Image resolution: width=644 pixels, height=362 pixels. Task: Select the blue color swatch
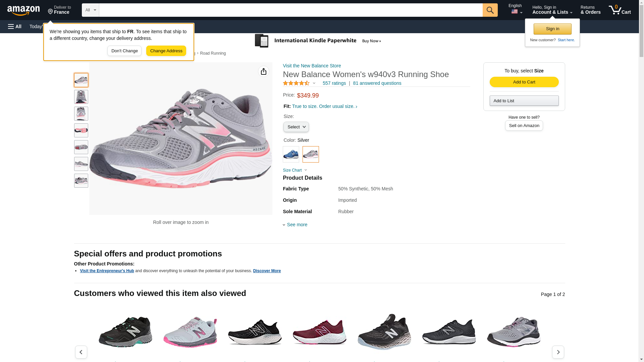(291, 154)
